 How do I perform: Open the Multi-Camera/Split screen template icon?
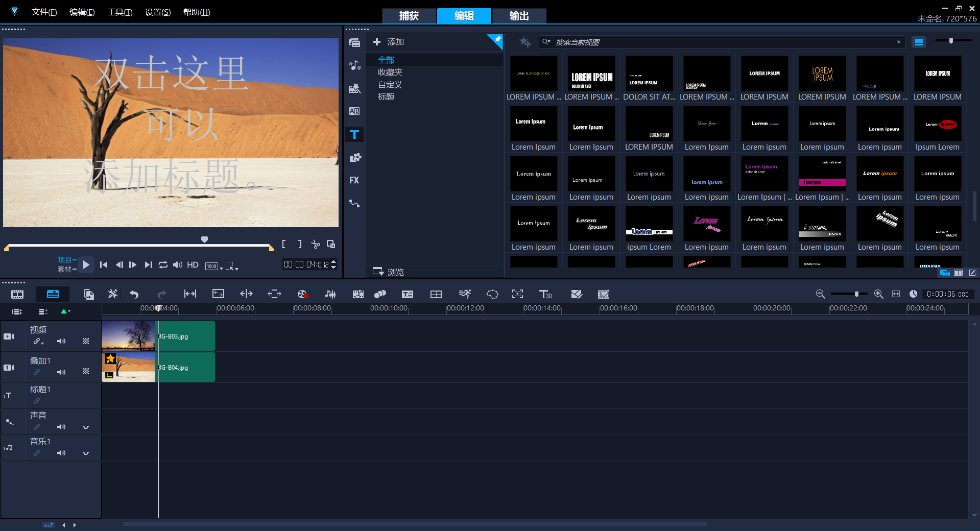click(x=436, y=294)
